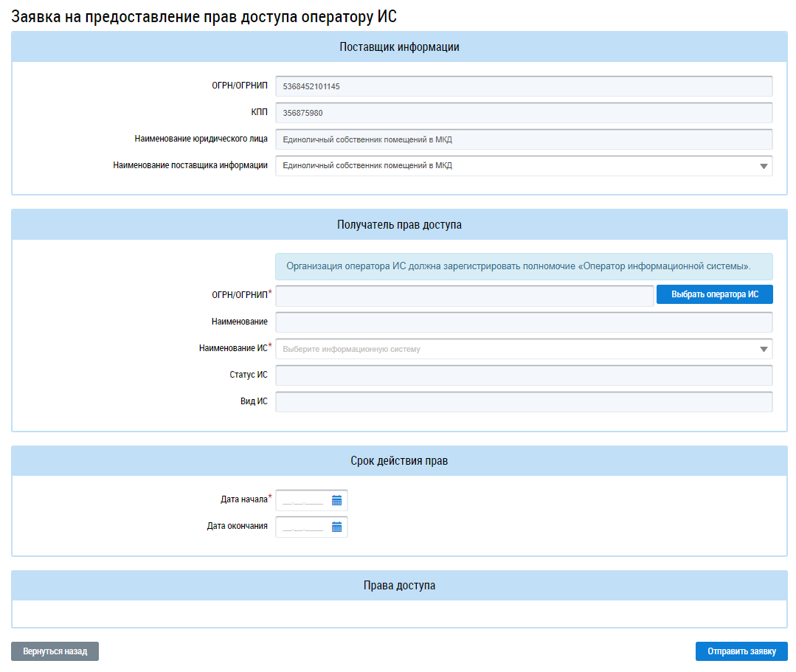
Task: Click Выбрать оператора ИС button
Action: click(714, 294)
